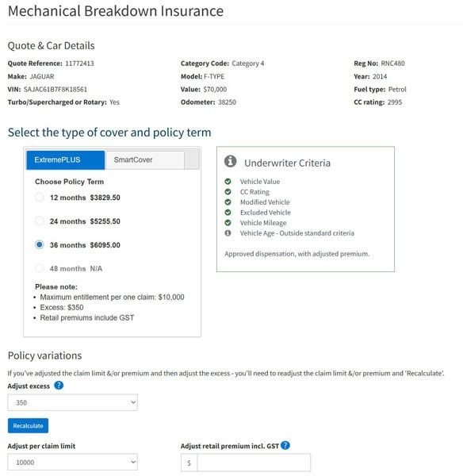Switch to the ExtremePLUS tab

(x=66, y=160)
